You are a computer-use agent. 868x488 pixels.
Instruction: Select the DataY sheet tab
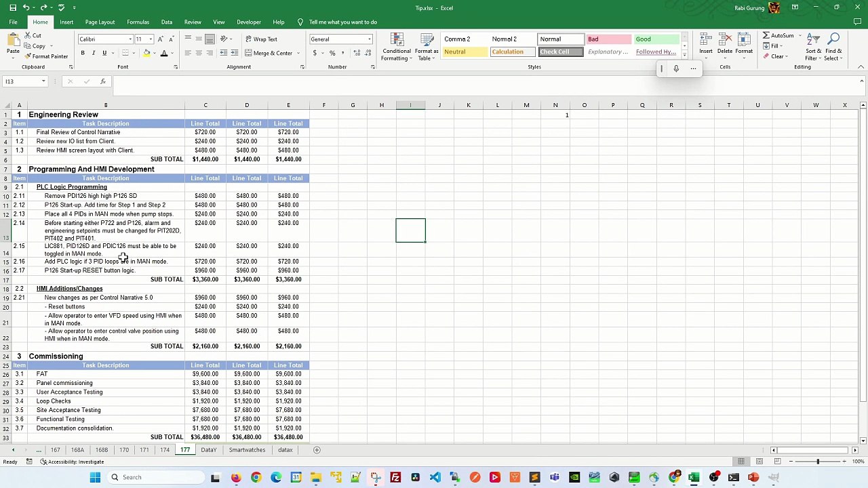tap(208, 450)
